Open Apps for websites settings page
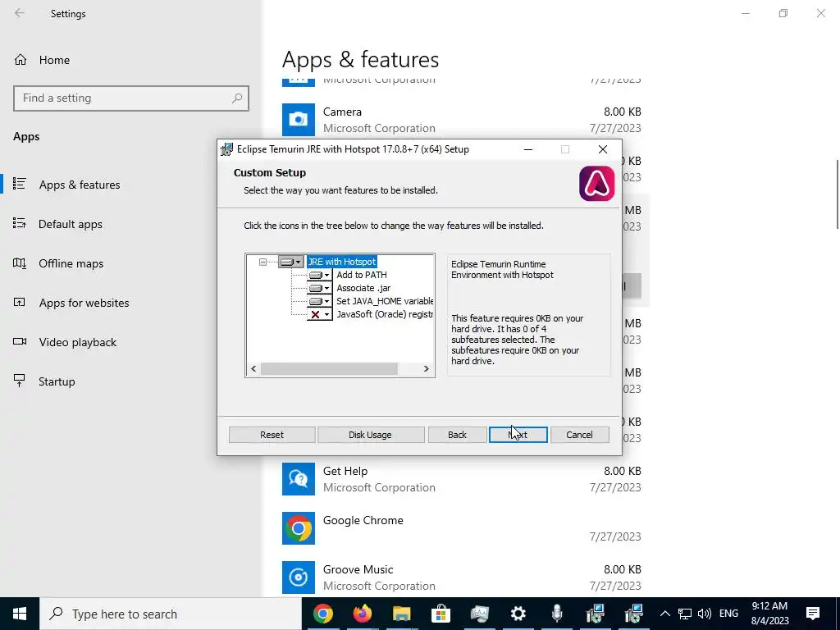840x630 pixels. point(84,303)
